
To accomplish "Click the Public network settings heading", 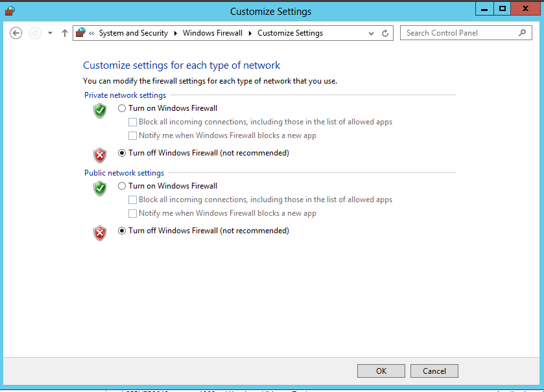I will [x=124, y=173].
